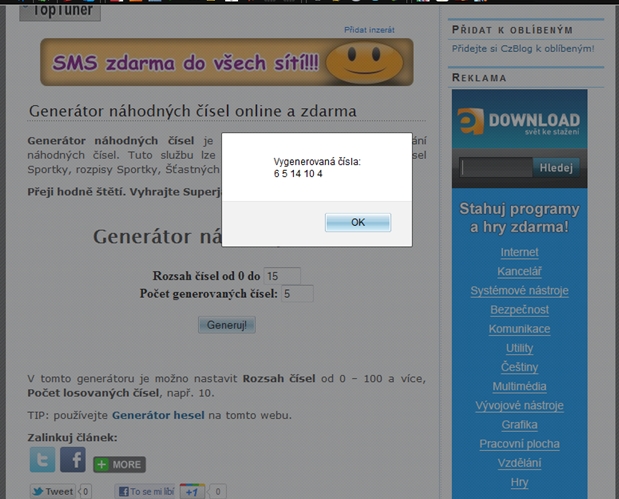Click 'Přidejte si CzBlog k oblíbeným!' link
Screen dimensions: 619x499
(x=523, y=48)
